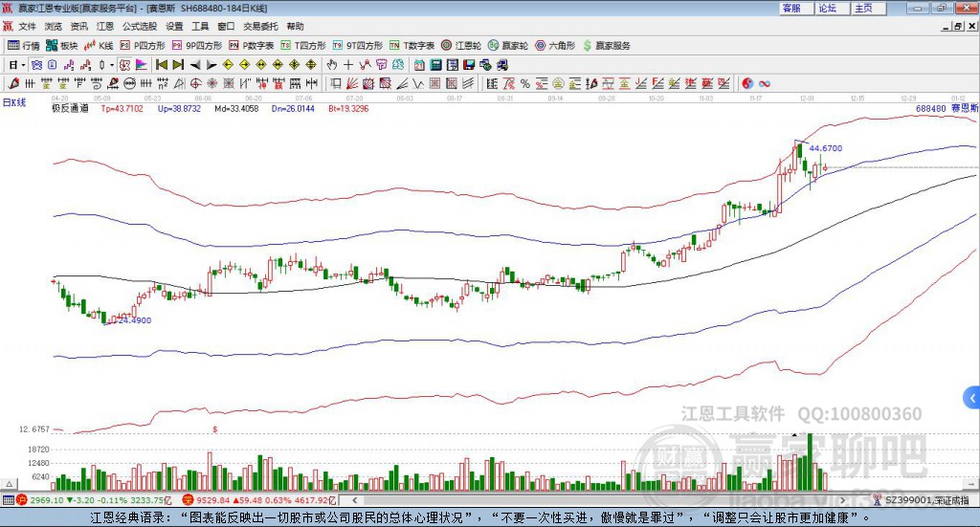
Task: Open the 交易委托 menu
Action: [x=260, y=26]
